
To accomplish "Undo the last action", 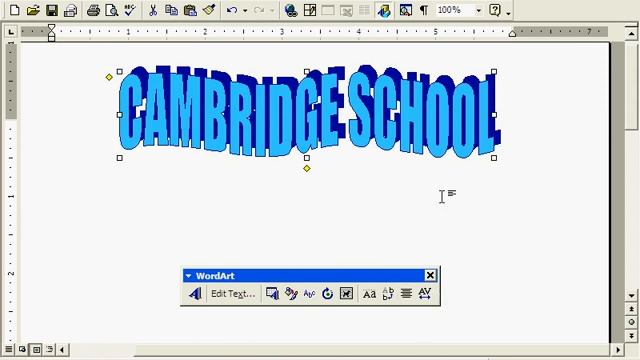I will tap(232, 10).
